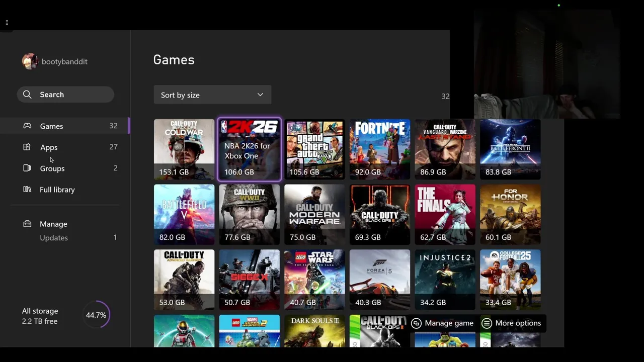Screen dimensions: 644x362
Task: Open Updates under Manage
Action: point(54,238)
